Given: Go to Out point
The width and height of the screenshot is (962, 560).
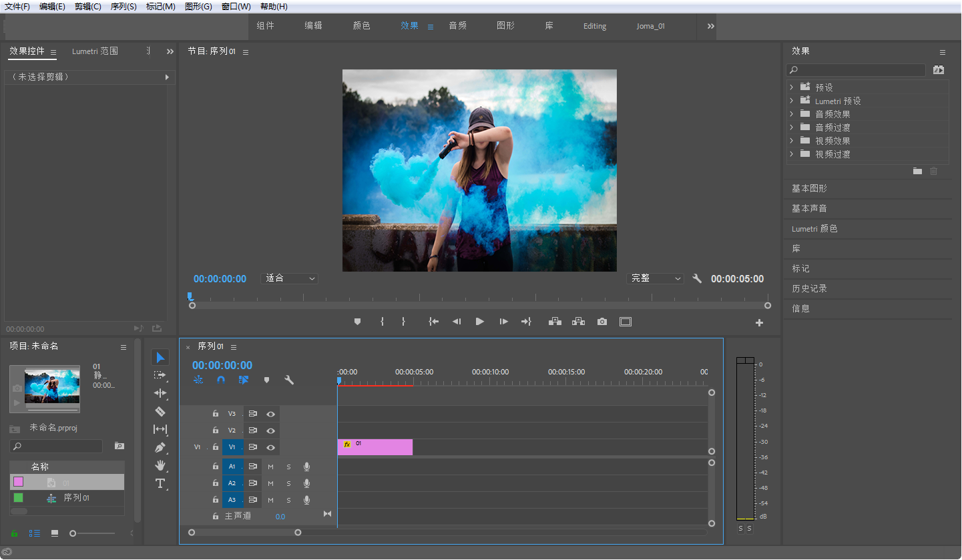Looking at the screenshot, I should pos(526,322).
